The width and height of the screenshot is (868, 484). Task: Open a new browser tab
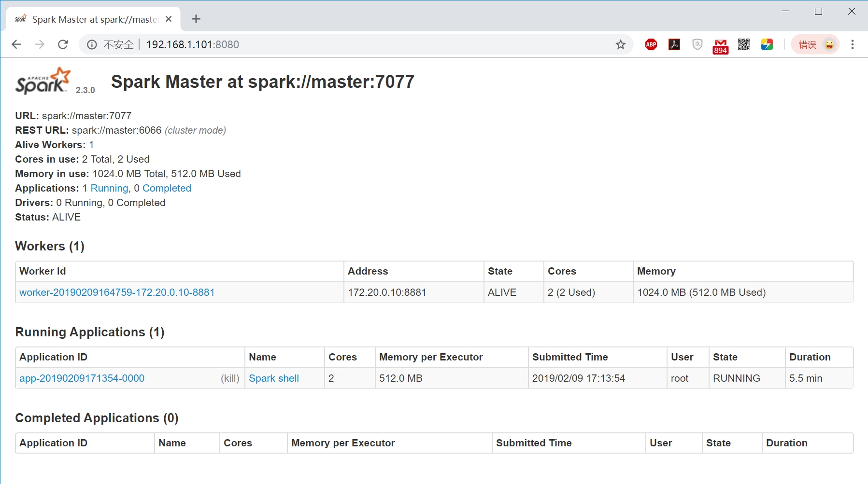196,19
